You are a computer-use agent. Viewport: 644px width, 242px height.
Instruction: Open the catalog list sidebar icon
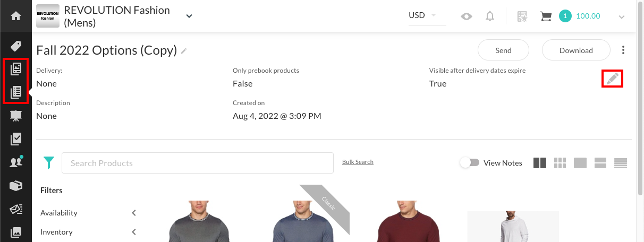coord(16,92)
